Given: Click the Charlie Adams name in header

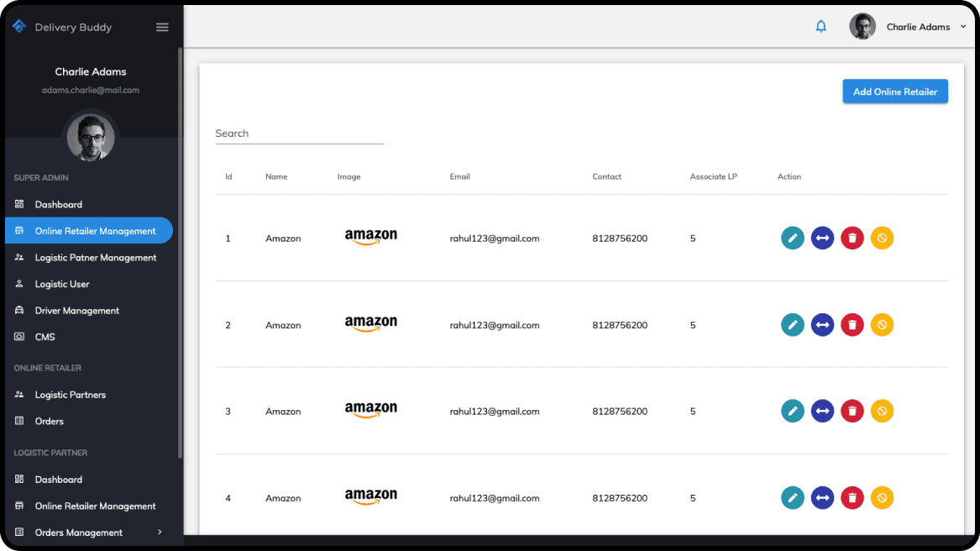Looking at the screenshot, I should [x=918, y=27].
